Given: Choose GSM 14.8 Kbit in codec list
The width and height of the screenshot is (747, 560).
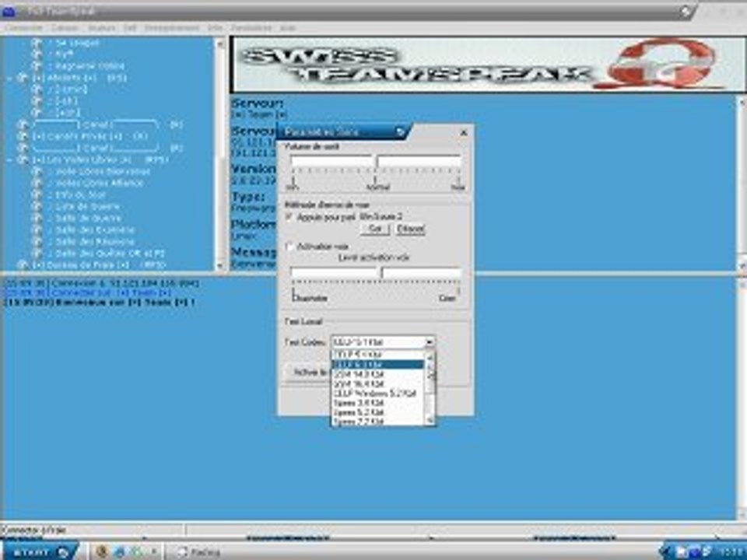Looking at the screenshot, I should click(x=377, y=374).
